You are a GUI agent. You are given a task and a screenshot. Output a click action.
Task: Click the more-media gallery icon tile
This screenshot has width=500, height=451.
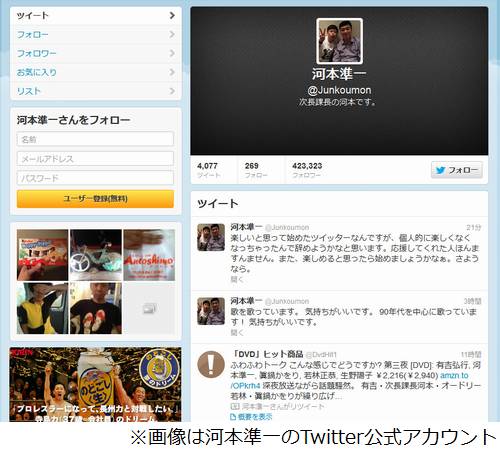coord(149,308)
